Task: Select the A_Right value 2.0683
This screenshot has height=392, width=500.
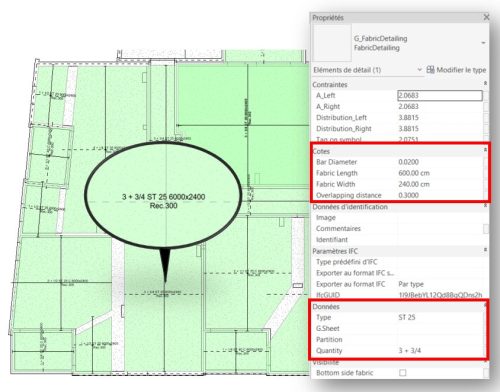Action: pos(408,106)
